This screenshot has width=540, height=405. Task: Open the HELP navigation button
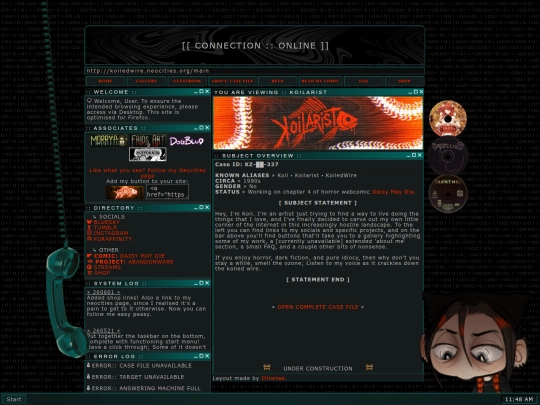pos(278,81)
